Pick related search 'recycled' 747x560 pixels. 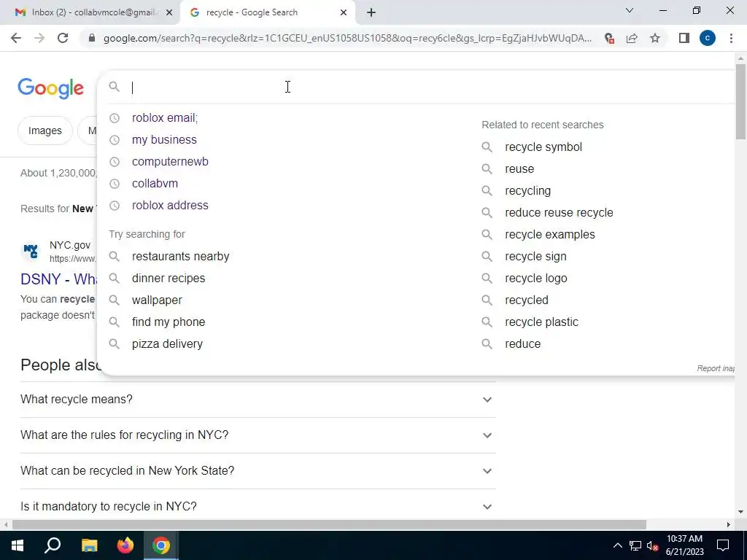(527, 300)
